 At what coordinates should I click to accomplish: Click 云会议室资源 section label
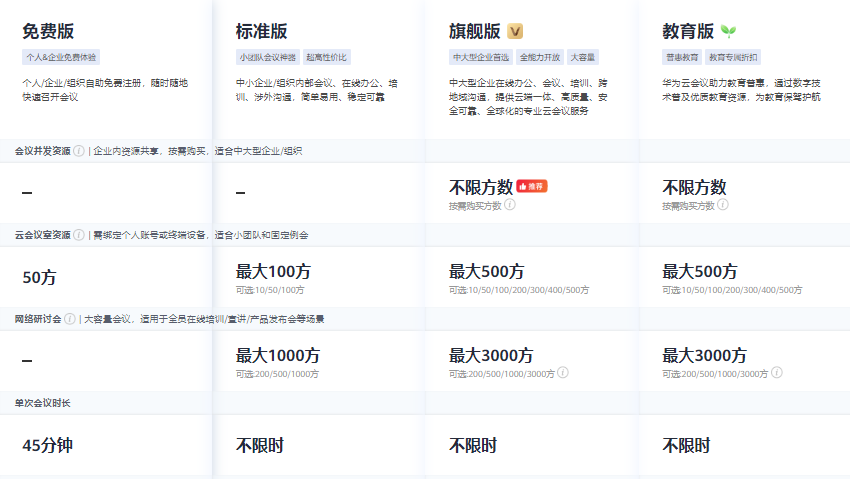click(x=43, y=235)
